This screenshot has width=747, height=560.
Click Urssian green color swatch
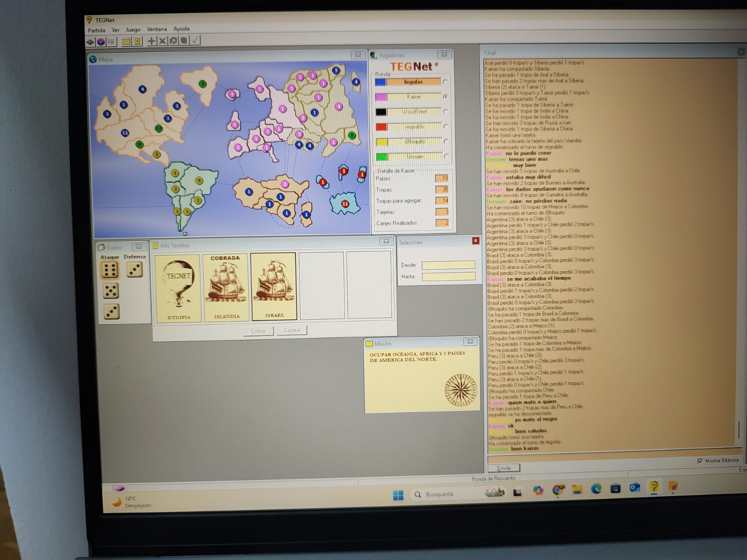382,157
